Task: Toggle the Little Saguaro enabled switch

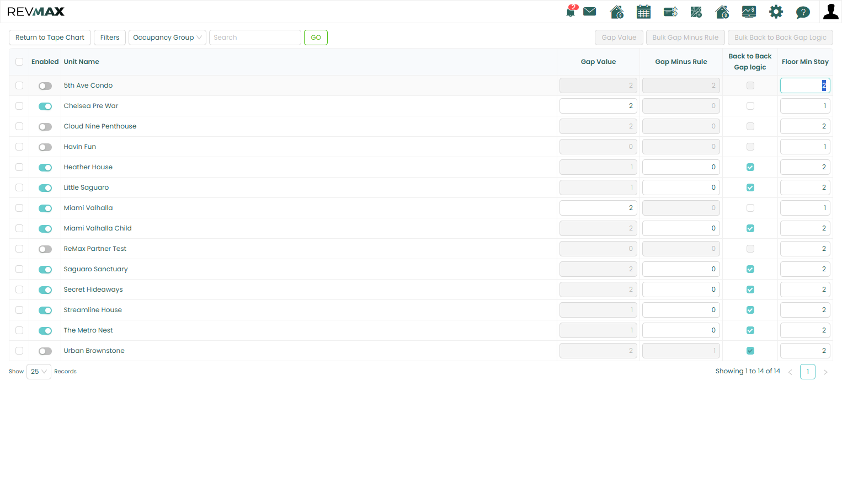Action: click(45, 188)
